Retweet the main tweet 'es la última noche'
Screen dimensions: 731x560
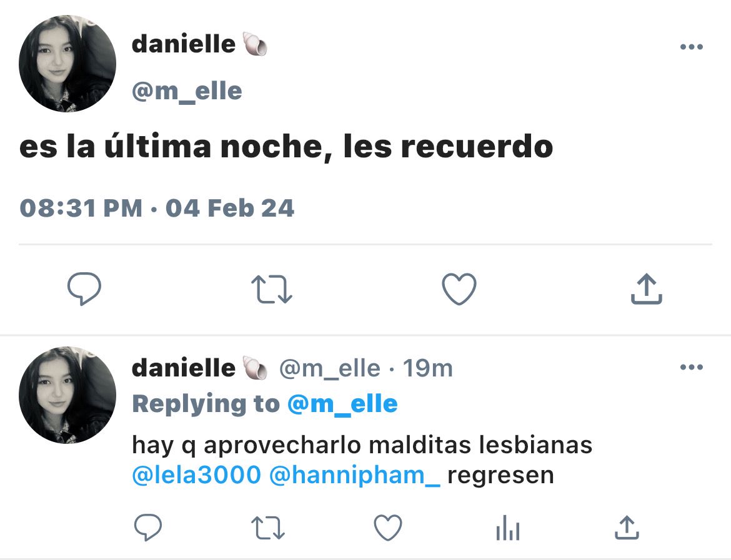271,289
